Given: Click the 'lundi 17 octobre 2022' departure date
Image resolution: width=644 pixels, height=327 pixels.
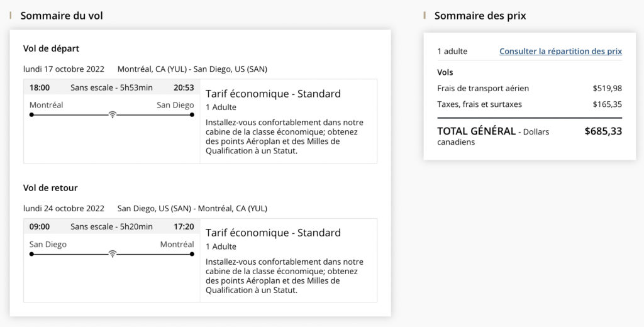Looking at the screenshot, I should pos(64,69).
